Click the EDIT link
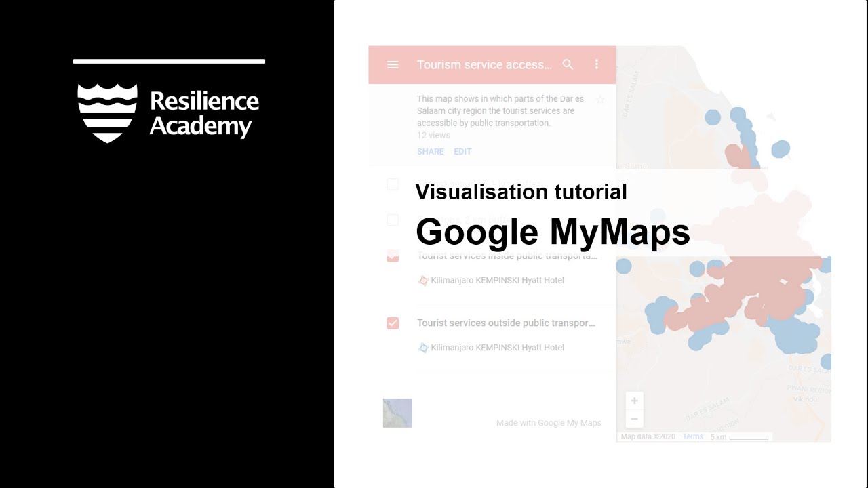Viewport: 868px width, 488px height. (x=462, y=152)
